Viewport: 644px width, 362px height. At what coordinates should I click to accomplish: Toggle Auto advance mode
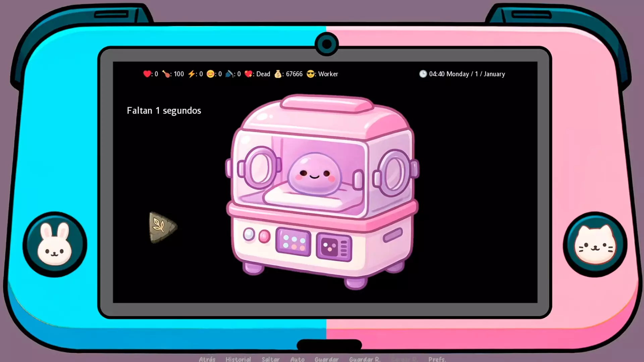pos(297,359)
